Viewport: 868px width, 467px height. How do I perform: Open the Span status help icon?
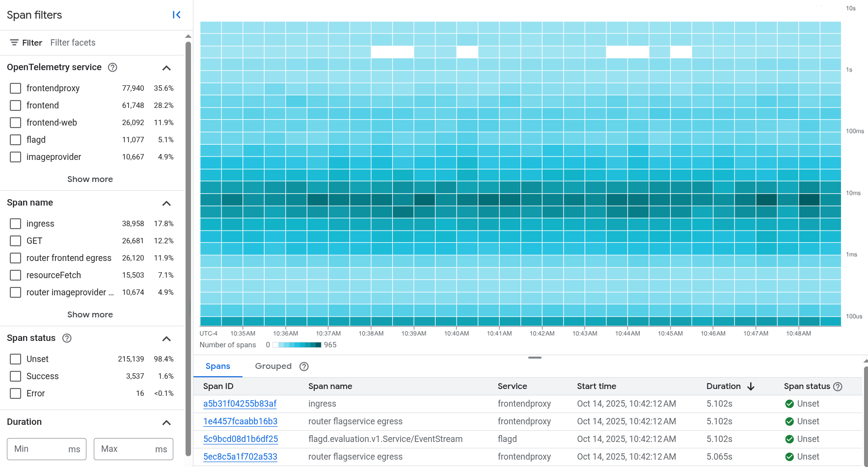tap(67, 338)
